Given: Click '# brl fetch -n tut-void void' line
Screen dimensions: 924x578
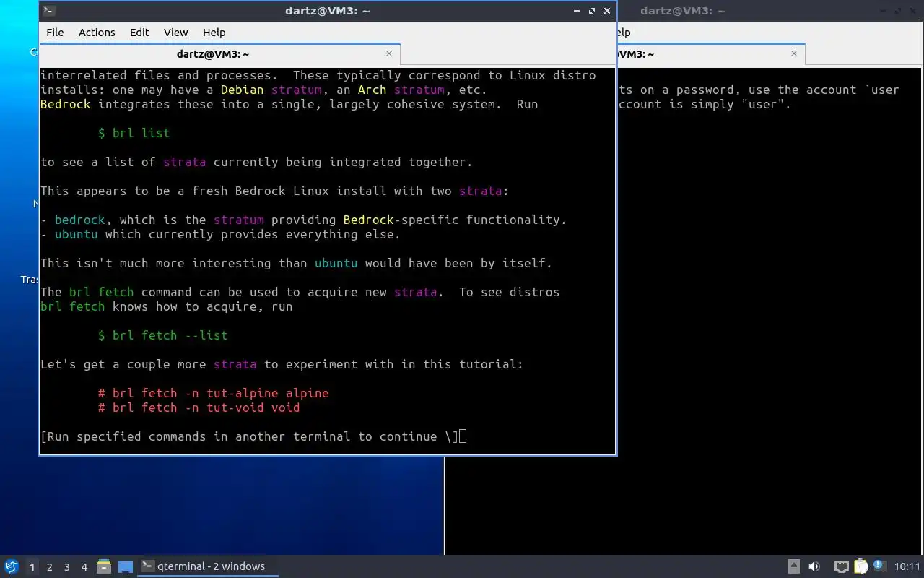Looking at the screenshot, I should point(199,407).
